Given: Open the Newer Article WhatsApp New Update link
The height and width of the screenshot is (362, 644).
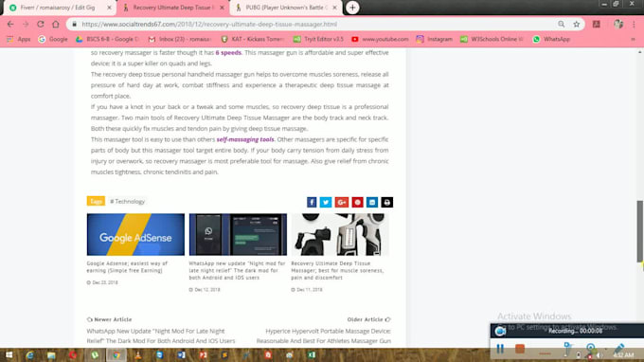Looking at the screenshot, I should (161, 335).
